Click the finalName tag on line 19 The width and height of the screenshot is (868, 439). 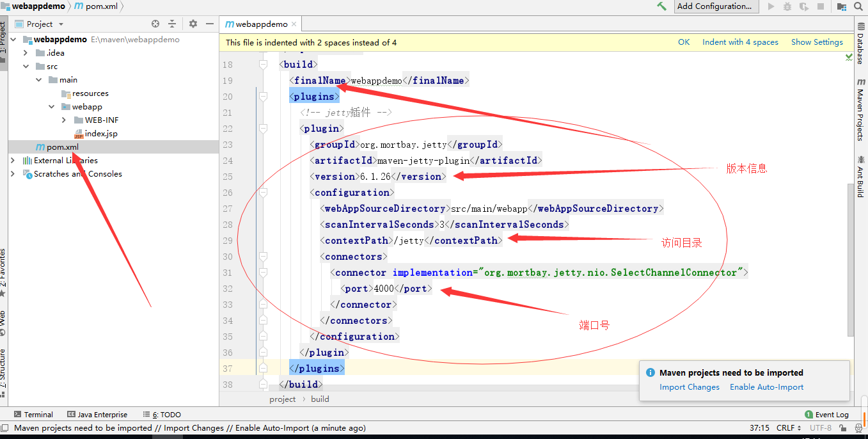[320, 81]
